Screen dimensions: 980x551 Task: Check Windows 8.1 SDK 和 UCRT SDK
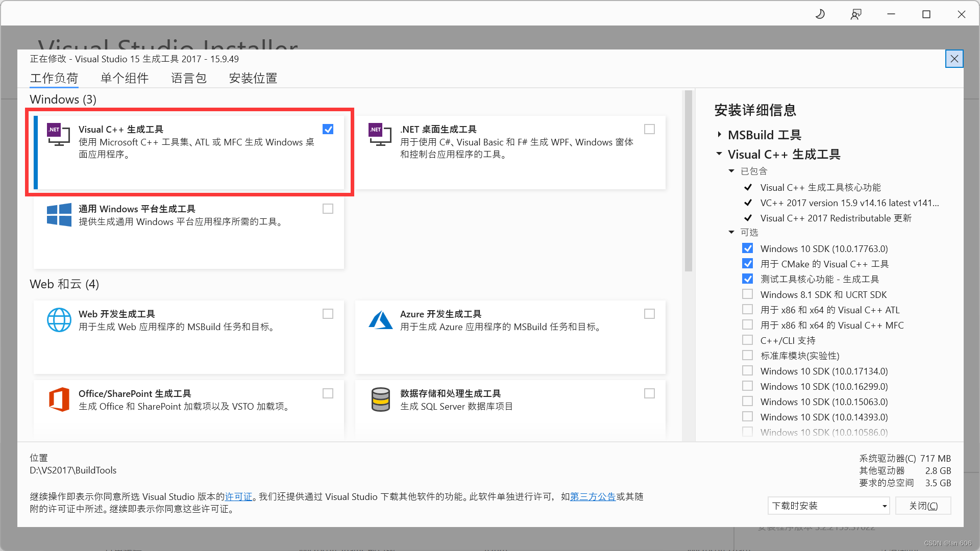[x=747, y=294]
